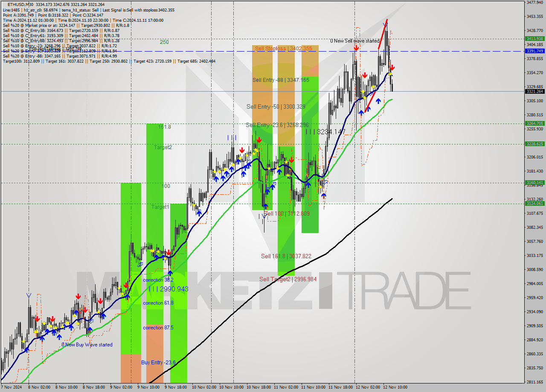This screenshot has width=546, height=392.
Task: Click the '7 Nov 2024' time axis label
Action: [x=12, y=387]
